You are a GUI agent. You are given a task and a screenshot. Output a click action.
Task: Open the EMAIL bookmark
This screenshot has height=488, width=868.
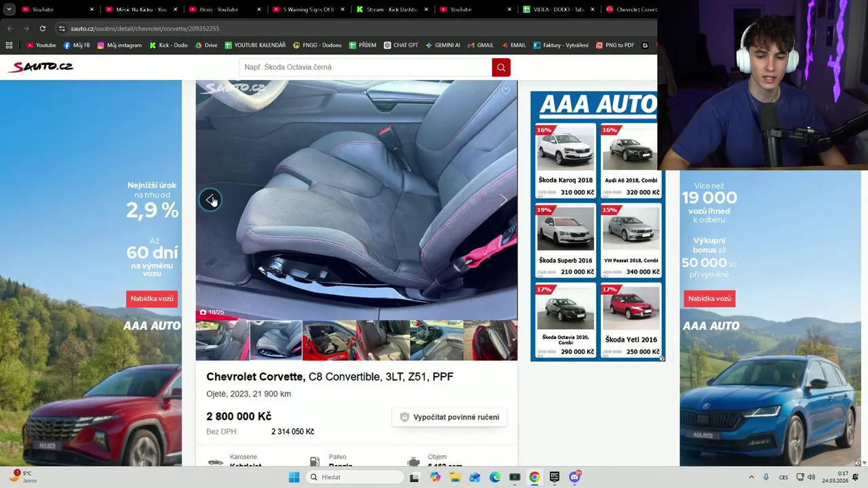tap(513, 45)
